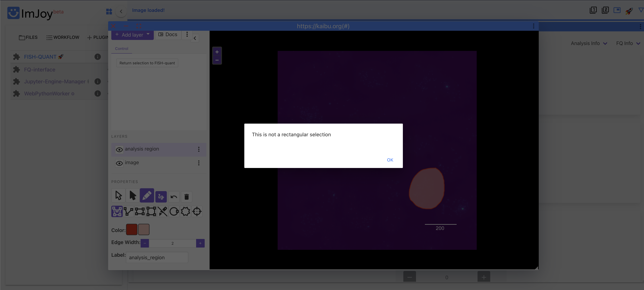Click the plus button below the viewer

(484, 277)
